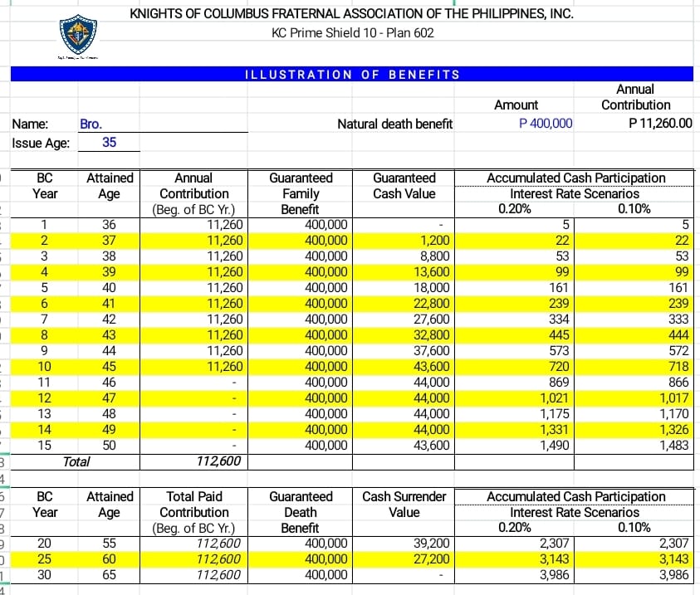700x595 pixels.
Task: Select attained age '65' cell
Action: pos(109,574)
